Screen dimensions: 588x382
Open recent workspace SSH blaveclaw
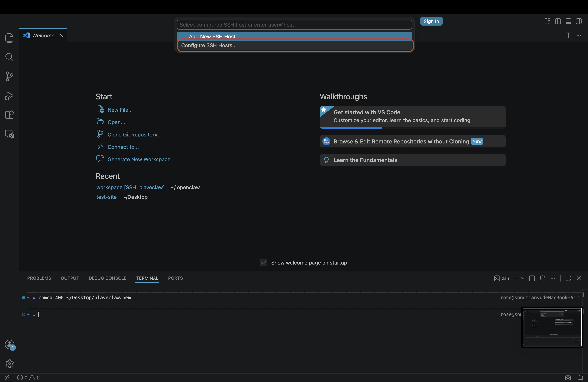pos(130,187)
